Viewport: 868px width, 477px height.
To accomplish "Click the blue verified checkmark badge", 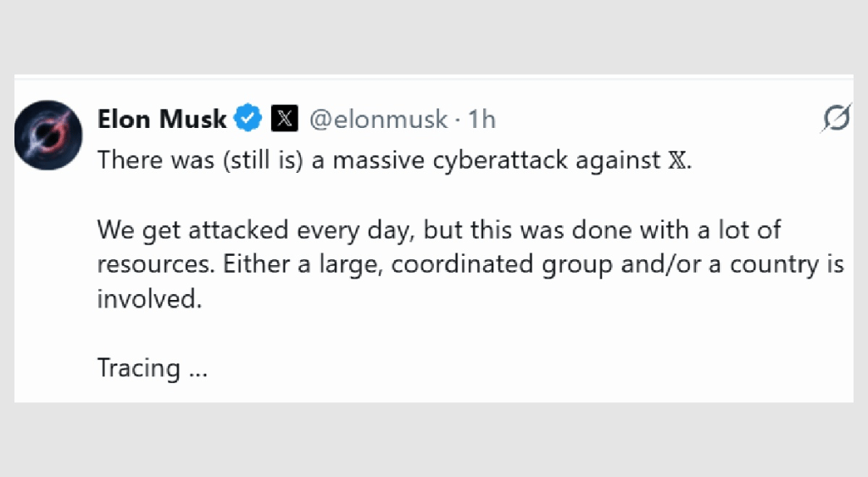I will 248,119.
